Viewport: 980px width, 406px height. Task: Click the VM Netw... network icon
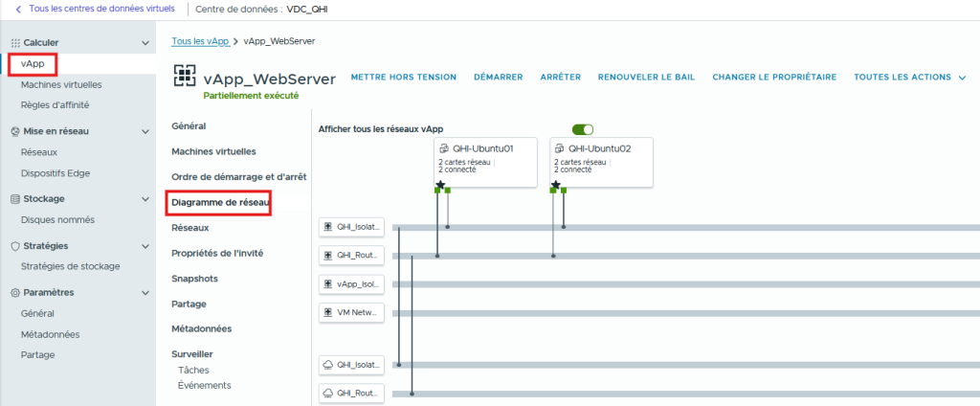[x=328, y=312]
